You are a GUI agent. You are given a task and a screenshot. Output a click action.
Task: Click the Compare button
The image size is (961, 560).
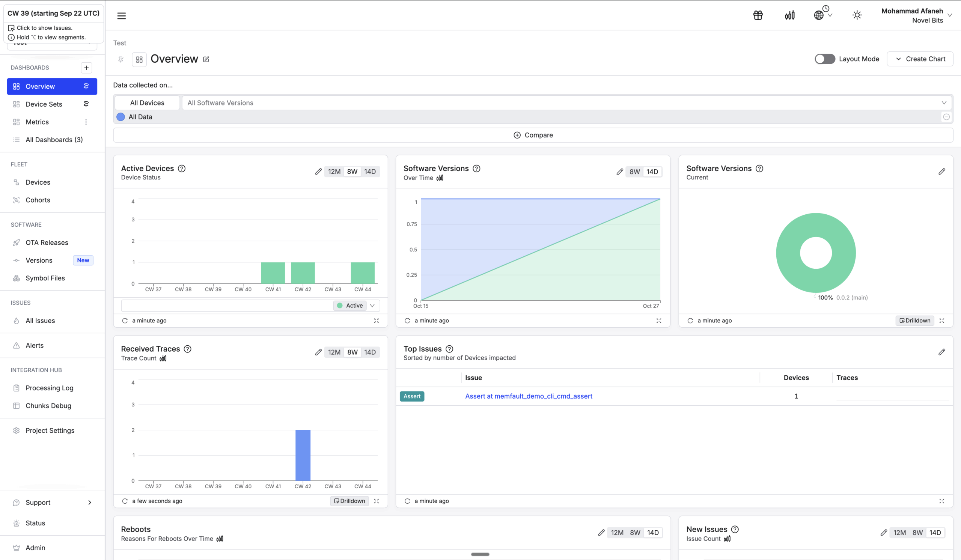533,135
